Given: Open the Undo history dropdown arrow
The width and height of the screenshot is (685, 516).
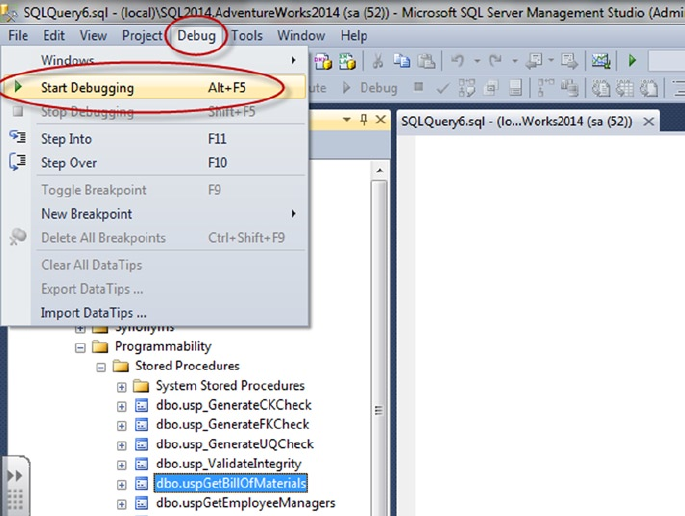Looking at the screenshot, I should click(477, 61).
